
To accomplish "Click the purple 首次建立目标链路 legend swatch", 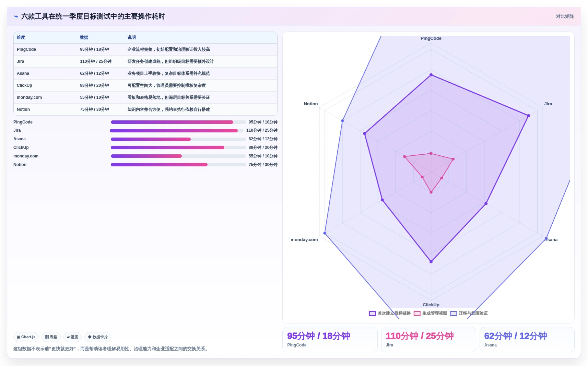I will [x=373, y=314].
